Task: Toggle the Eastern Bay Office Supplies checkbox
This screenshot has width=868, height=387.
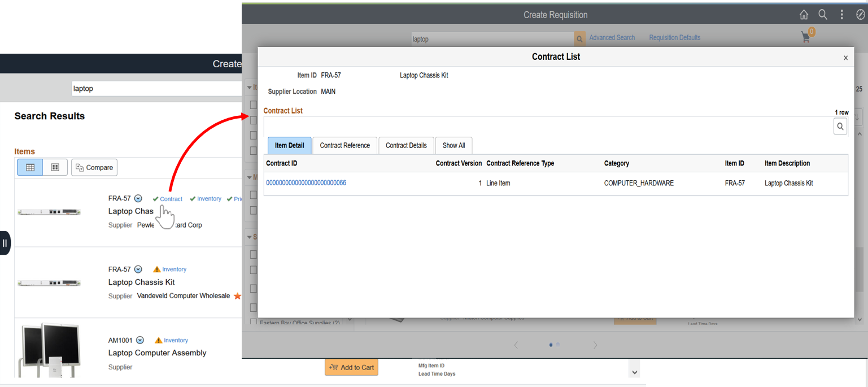Action: [254, 323]
